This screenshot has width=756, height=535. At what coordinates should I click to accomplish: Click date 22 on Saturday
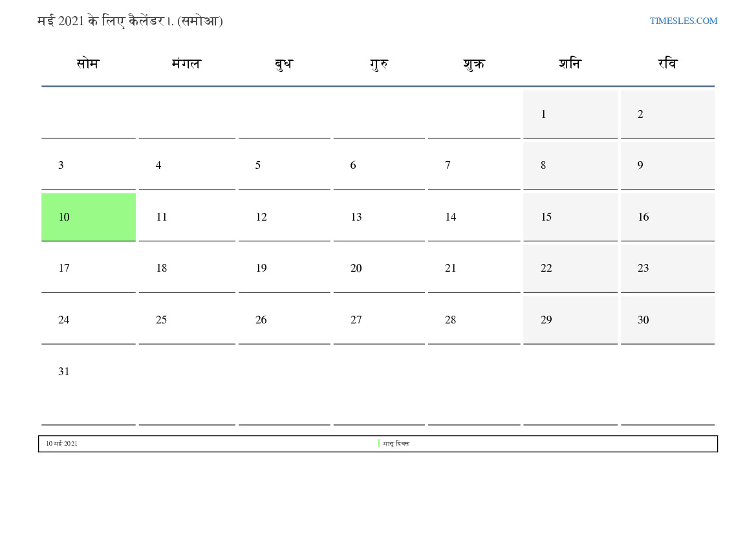pyautogui.click(x=546, y=268)
